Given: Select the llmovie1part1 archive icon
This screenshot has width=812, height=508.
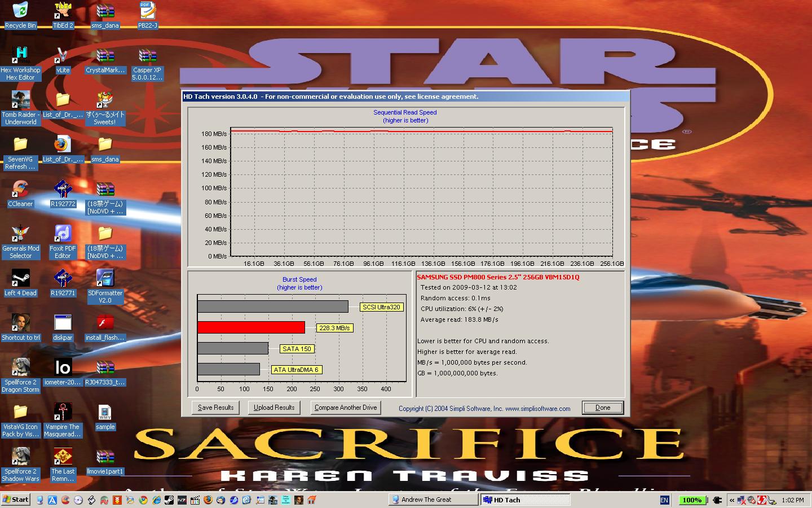Looking at the screenshot, I should coord(105,461).
